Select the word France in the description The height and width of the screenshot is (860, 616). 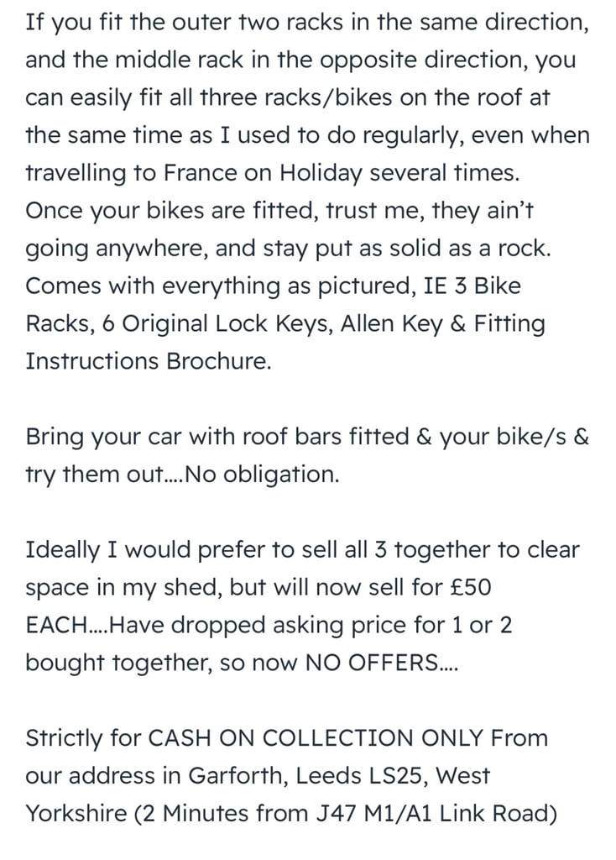tap(200, 173)
